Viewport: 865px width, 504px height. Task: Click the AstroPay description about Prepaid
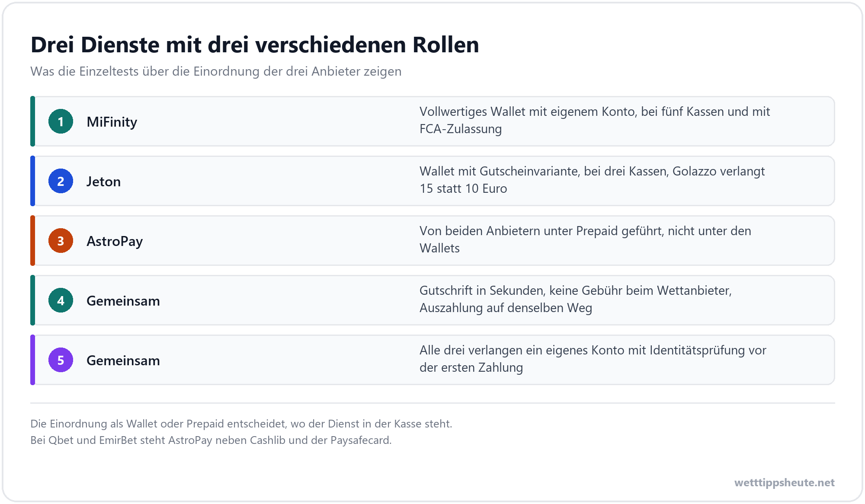pos(585,239)
